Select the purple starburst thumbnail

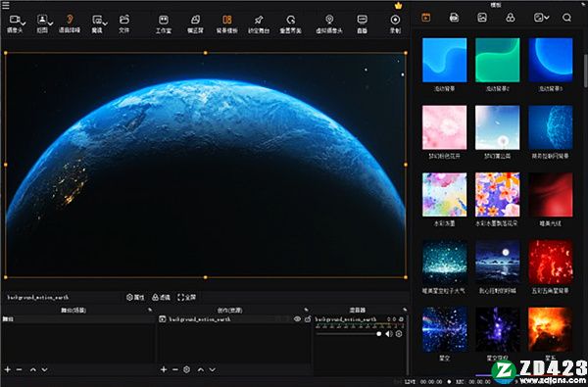498,329
